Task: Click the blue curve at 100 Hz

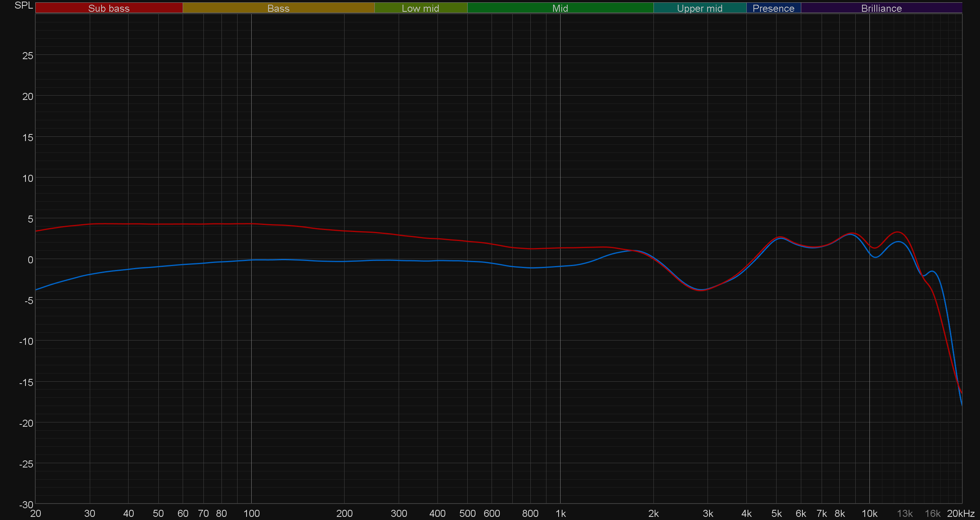Action: (x=251, y=260)
